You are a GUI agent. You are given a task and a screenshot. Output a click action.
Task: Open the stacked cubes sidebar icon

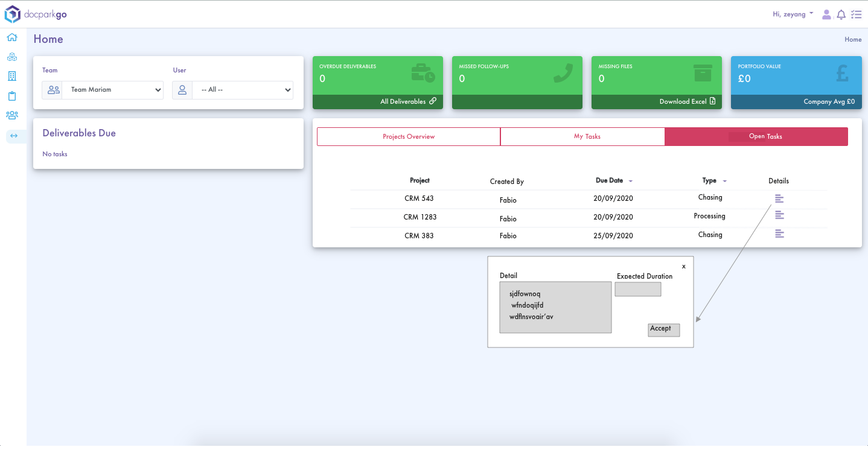pyautogui.click(x=12, y=57)
